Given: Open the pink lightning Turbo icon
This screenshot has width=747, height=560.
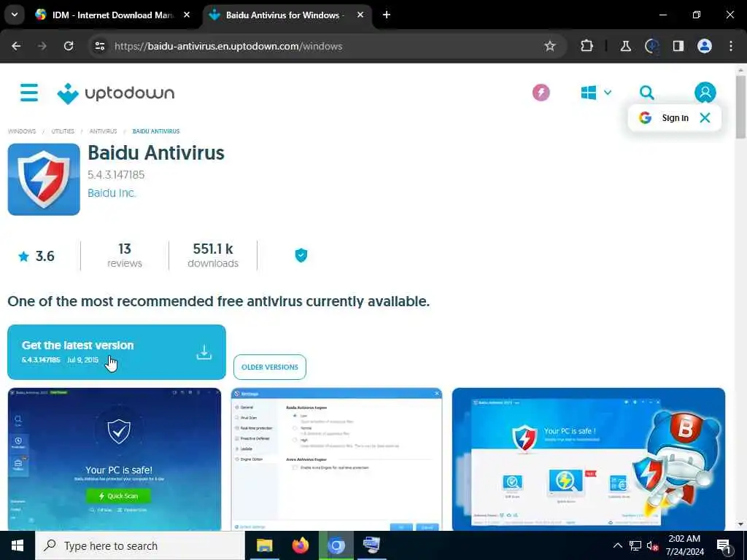Looking at the screenshot, I should (x=541, y=93).
